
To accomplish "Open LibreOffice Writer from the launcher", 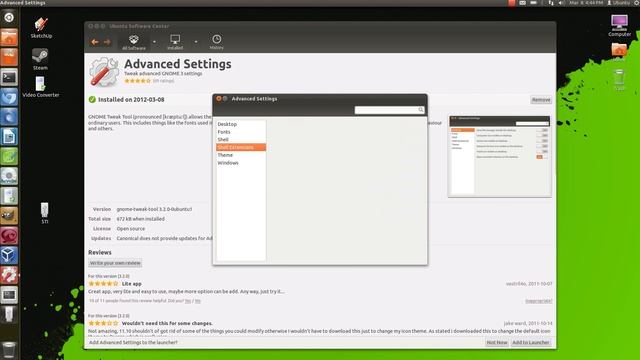I will tap(9, 137).
